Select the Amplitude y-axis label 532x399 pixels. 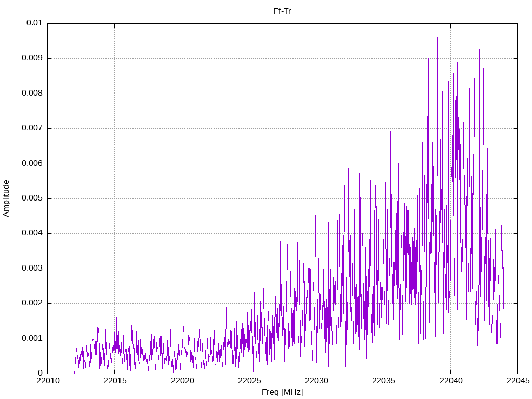pos(6,198)
